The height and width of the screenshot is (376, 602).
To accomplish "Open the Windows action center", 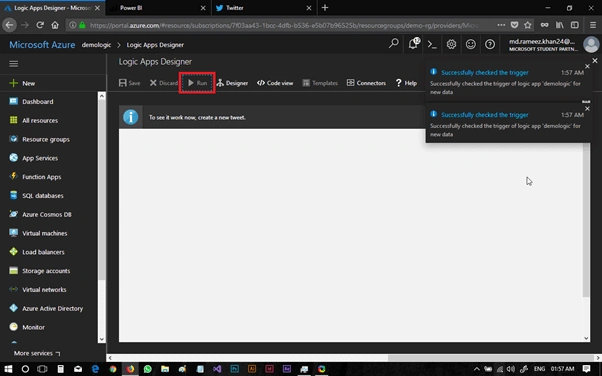I will click(587, 369).
